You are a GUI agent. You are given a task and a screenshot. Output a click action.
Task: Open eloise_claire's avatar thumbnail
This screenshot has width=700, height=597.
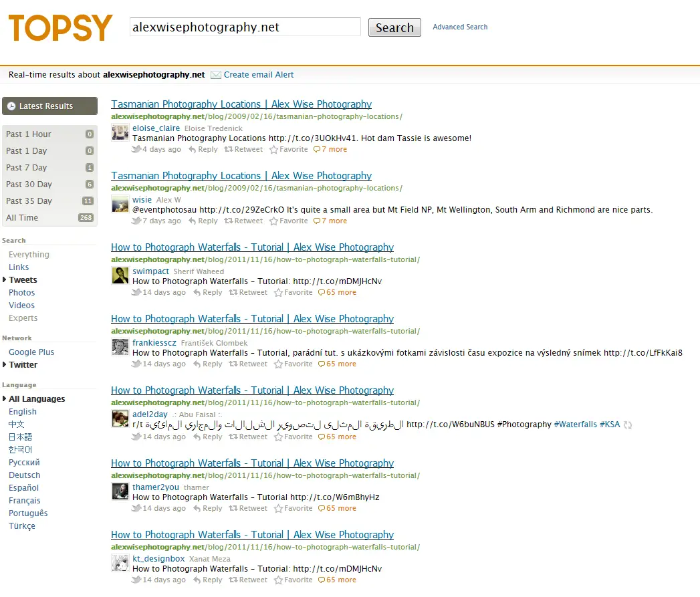(120, 132)
